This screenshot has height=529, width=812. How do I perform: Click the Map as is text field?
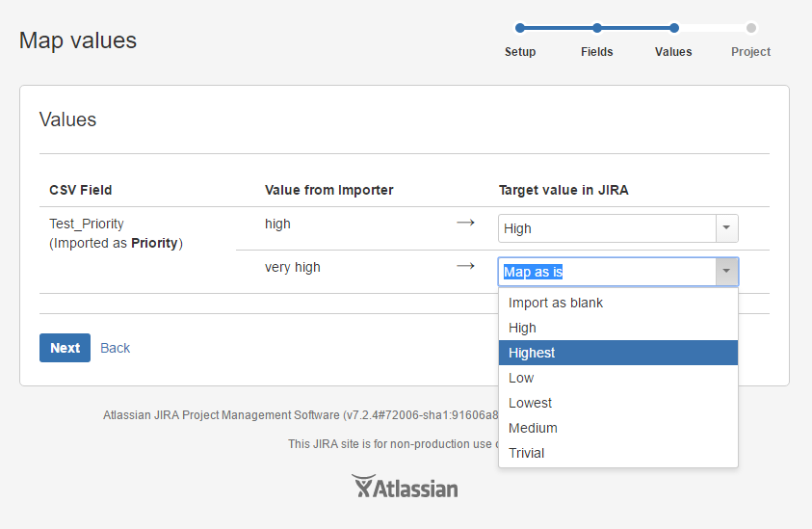(607, 272)
